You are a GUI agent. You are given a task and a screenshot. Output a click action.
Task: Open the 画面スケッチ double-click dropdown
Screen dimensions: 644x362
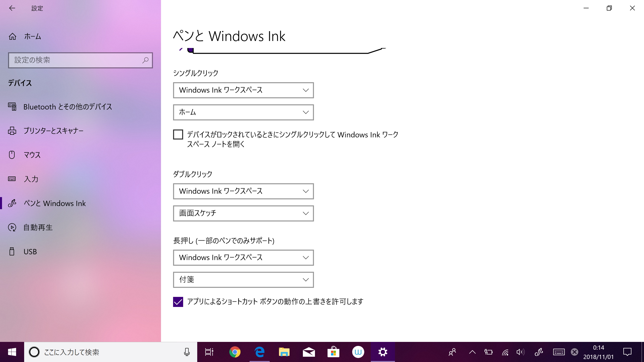(243, 213)
